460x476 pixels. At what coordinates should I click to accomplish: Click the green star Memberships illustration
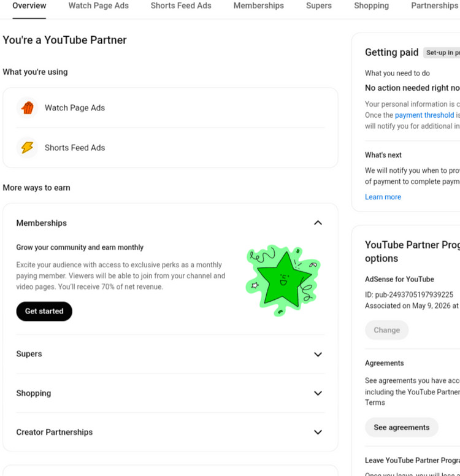283,280
